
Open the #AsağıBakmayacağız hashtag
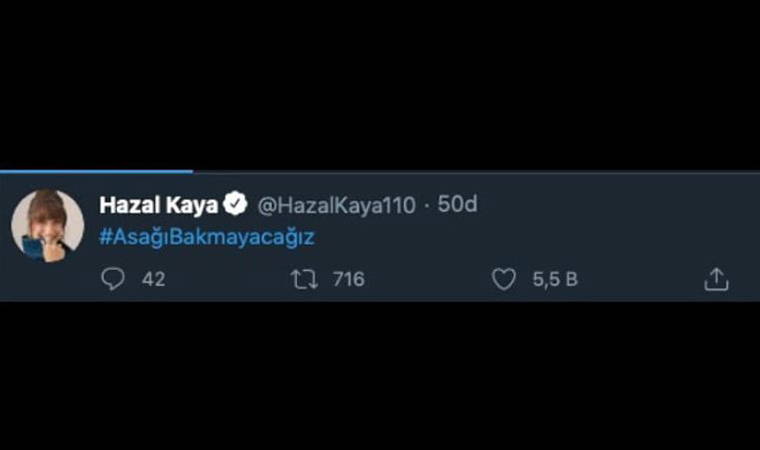[x=207, y=239]
